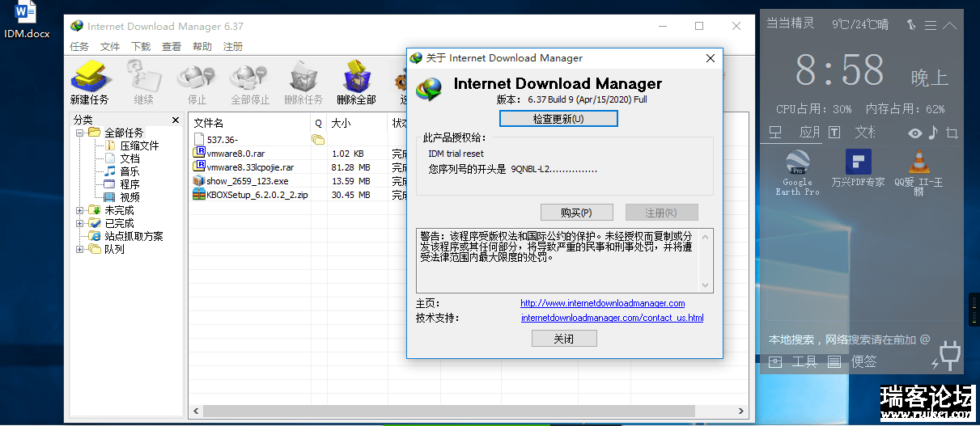Image resolution: width=980 pixels, height=426 pixels.
Task: Click the 停止 (stop) toolbar icon
Action: (x=197, y=82)
